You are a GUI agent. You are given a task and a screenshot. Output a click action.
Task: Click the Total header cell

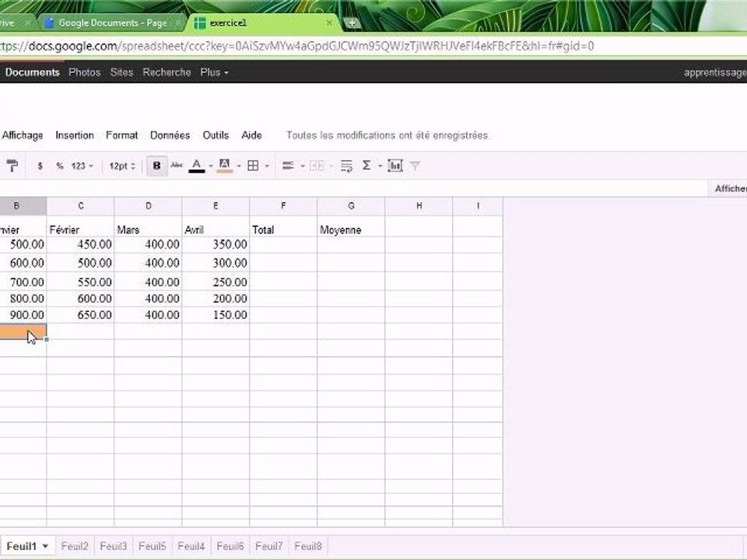pos(283,226)
